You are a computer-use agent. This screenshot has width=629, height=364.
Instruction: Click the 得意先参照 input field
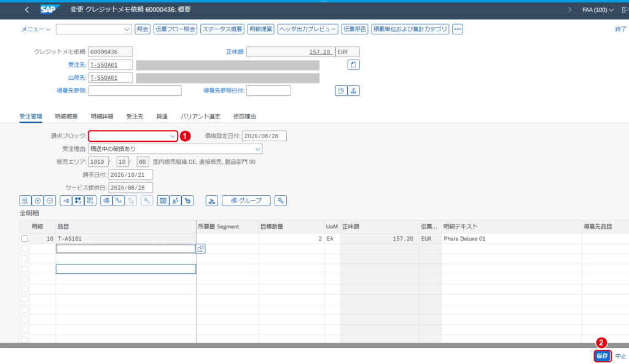click(135, 91)
